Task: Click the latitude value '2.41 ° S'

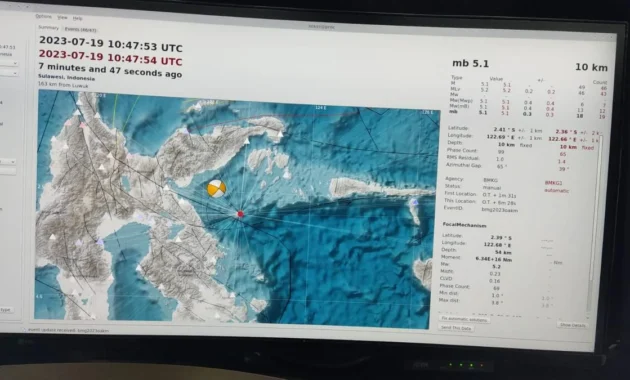Action: (504, 130)
